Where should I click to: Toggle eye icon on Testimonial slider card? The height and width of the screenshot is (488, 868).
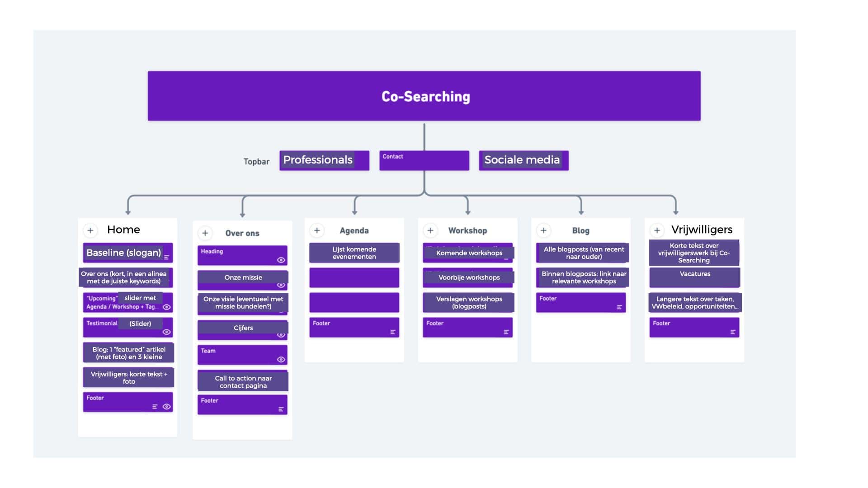(x=166, y=332)
